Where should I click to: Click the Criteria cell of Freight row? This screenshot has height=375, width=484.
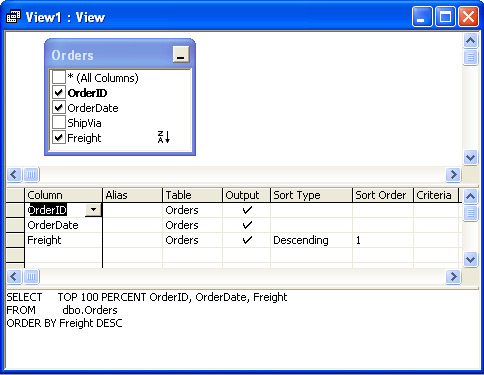tap(436, 240)
